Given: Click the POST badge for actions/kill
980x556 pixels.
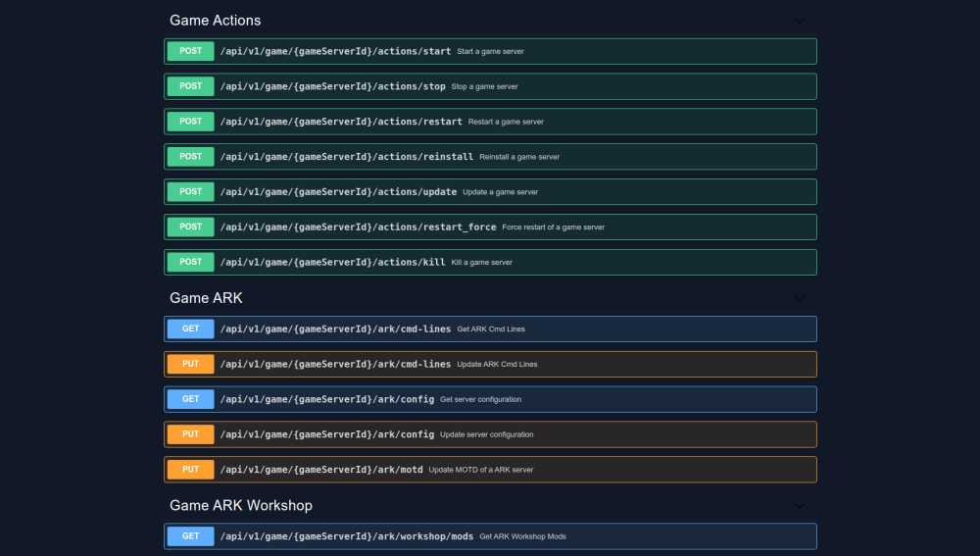Looking at the screenshot, I should [190, 262].
